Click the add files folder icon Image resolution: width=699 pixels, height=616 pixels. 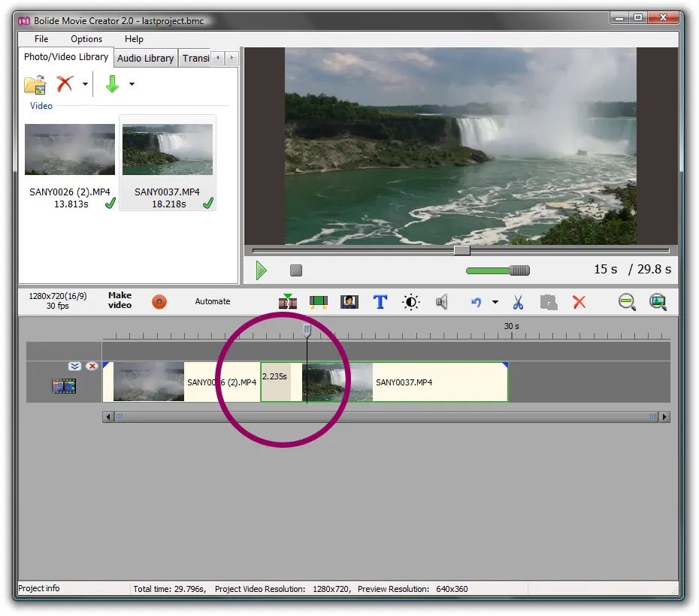click(x=35, y=84)
